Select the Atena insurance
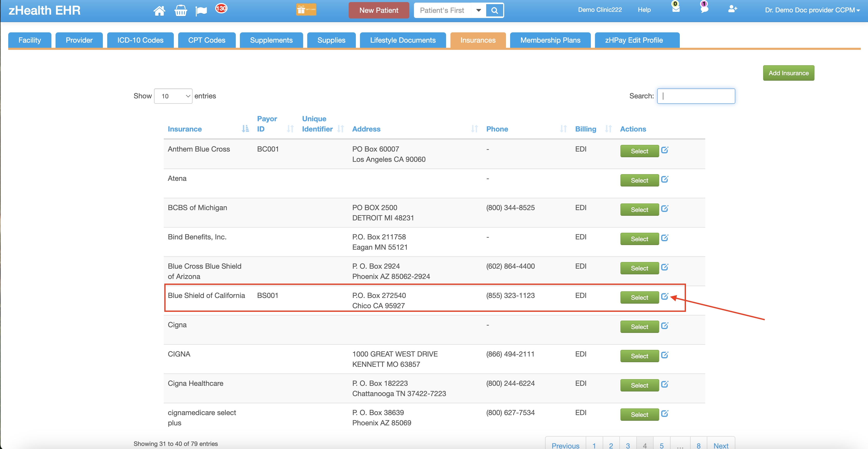This screenshot has width=868, height=449. 639,180
